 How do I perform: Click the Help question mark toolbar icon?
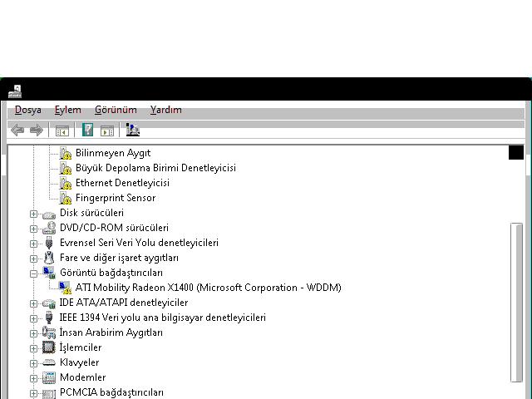(87, 130)
